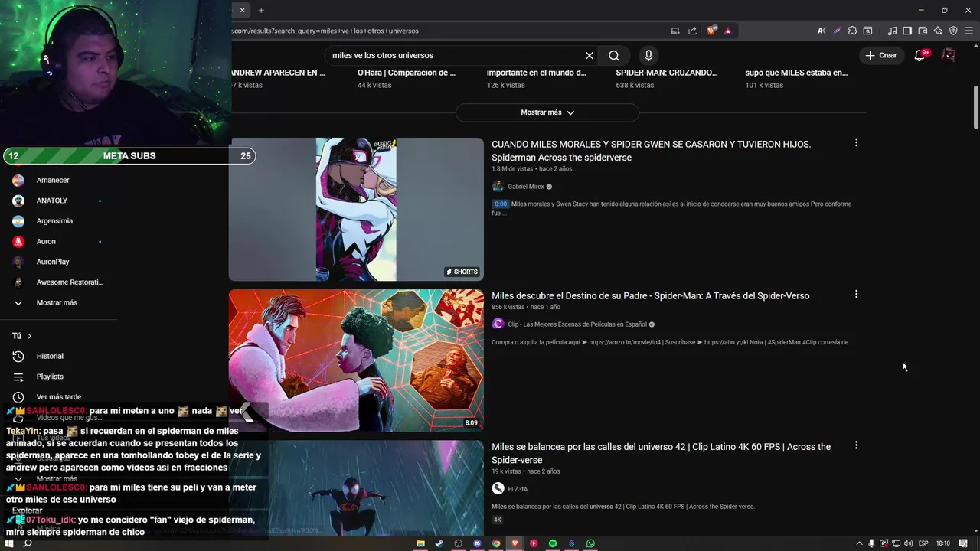Open three-dot menu for Miles y Gwen short

coord(856,143)
